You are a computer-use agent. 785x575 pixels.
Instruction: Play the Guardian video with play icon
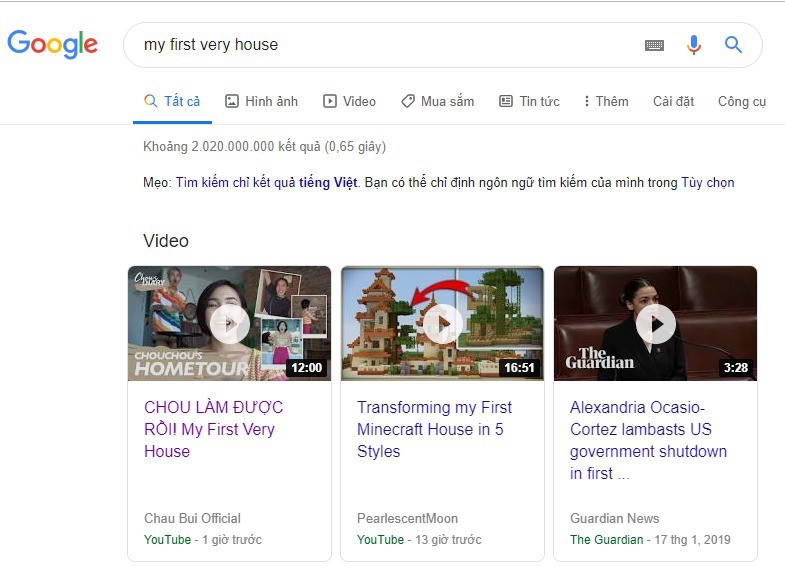point(656,324)
